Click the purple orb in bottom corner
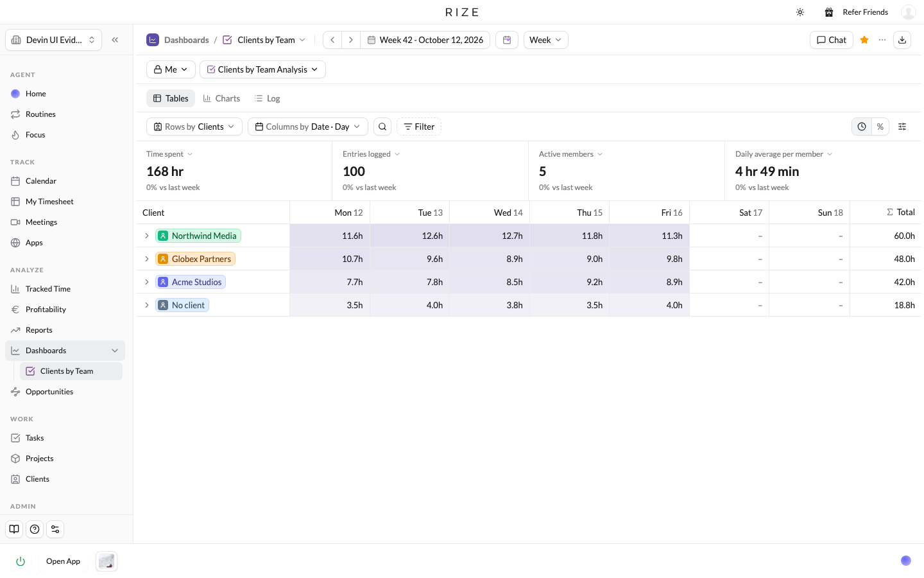Screen dimensions: 924x578 [x=906, y=561]
